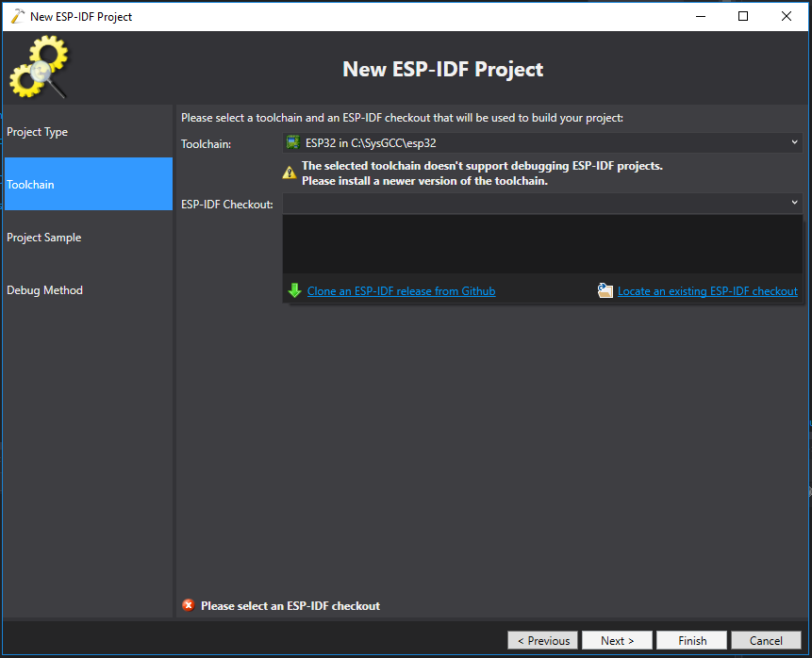Click the 'New ESP-IDF Project' heading
Viewport: 812px width, 658px height.
click(x=442, y=70)
